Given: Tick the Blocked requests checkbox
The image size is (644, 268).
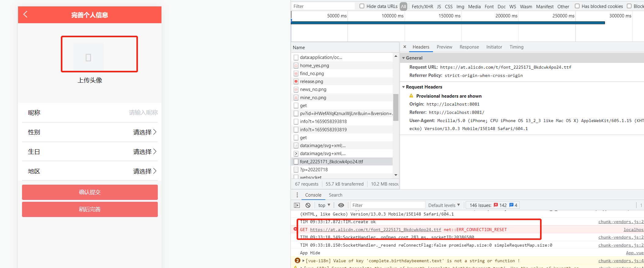Looking at the screenshot, I should pos(629,6).
